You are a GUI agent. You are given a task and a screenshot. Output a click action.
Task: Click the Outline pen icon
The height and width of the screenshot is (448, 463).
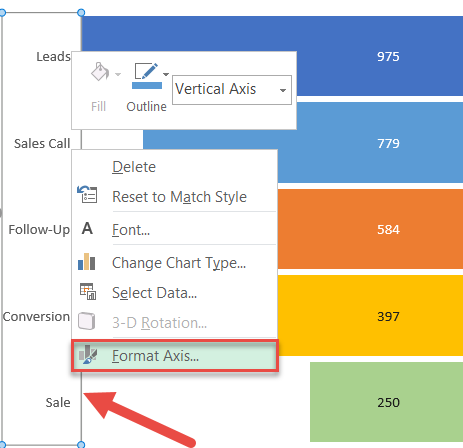click(x=146, y=71)
